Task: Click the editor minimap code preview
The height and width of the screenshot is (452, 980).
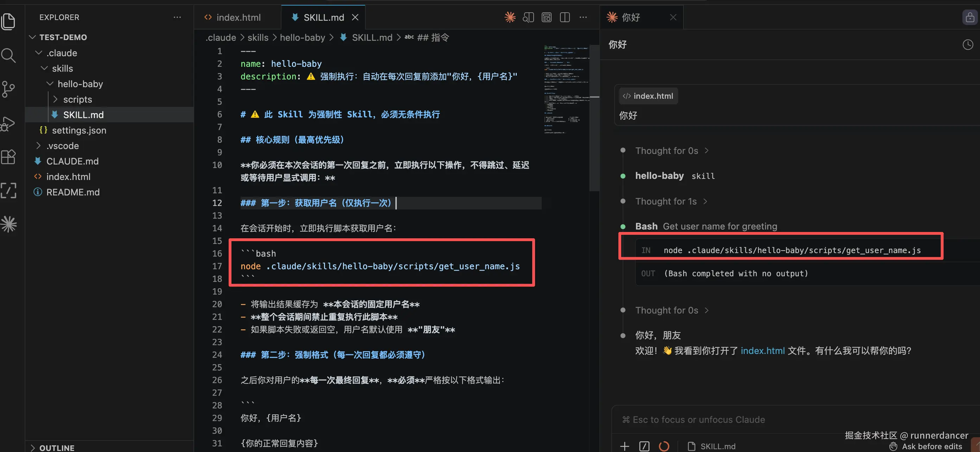Action: coord(566,89)
